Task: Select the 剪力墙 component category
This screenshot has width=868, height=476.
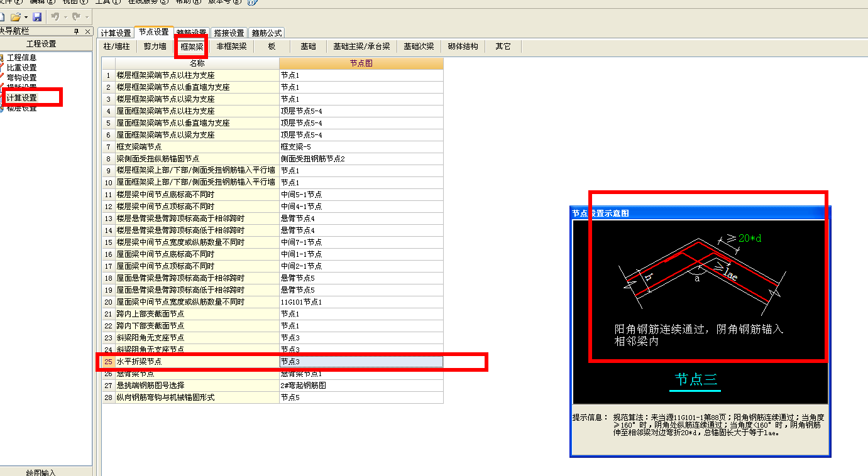Action: pyautogui.click(x=155, y=46)
